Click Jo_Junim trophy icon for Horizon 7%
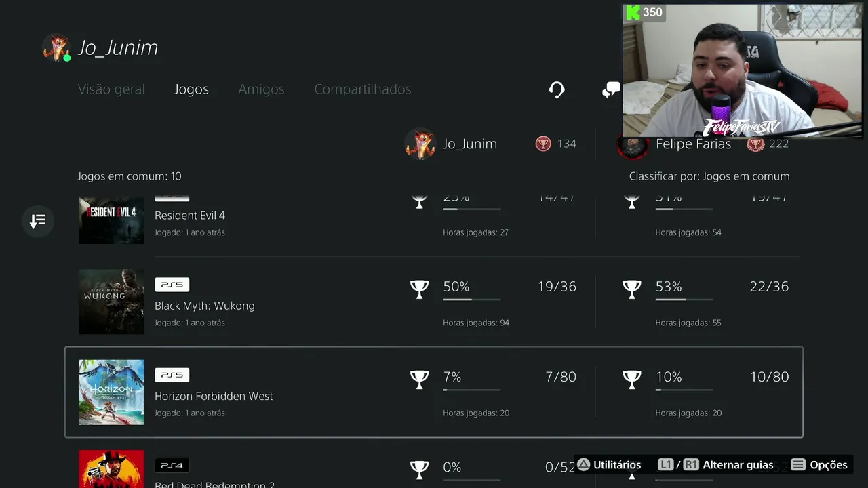Image resolution: width=868 pixels, height=488 pixels. (420, 379)
